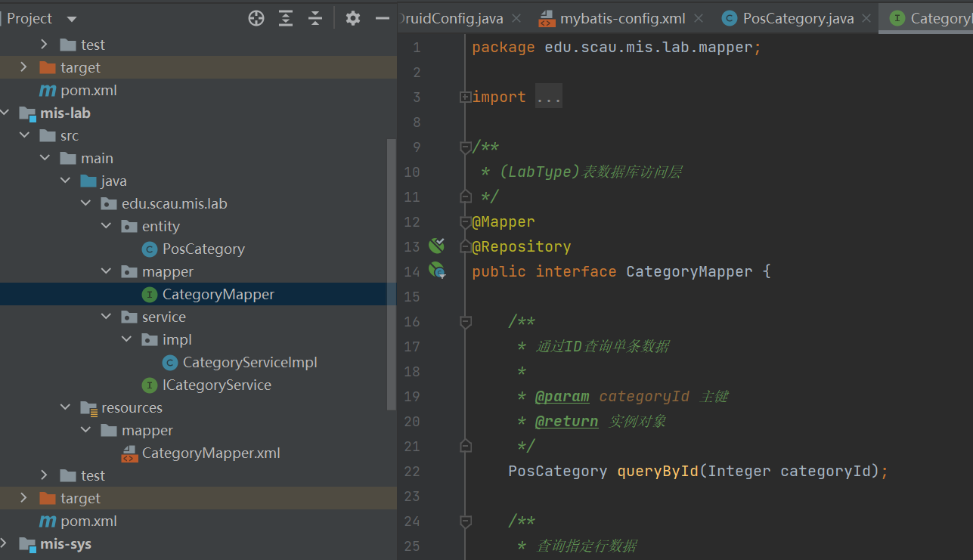This screenshot has height=560, width=973.
Task: Click the mis-sys module folder icon
Action: click(x=28, y=544)
